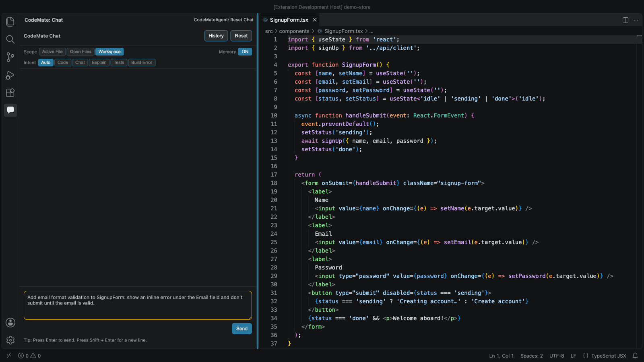Image resolution: width=644 pixels, height=362 pixels.
Task: Focus the chat message input box
Action: [x=138, y=305]
